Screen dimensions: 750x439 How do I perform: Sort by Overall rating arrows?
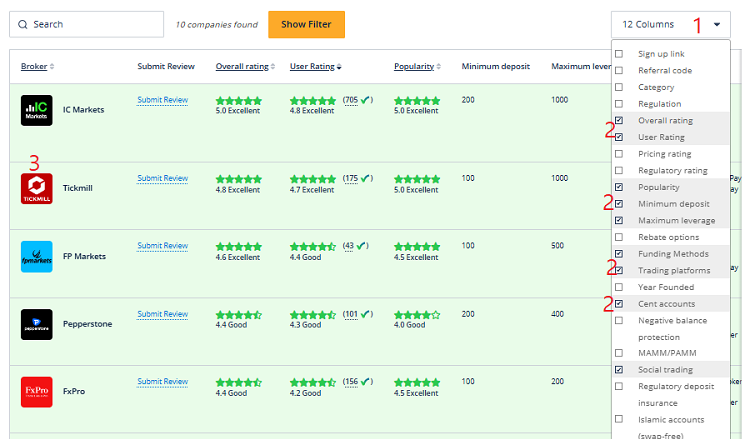(x=273, y=66)
